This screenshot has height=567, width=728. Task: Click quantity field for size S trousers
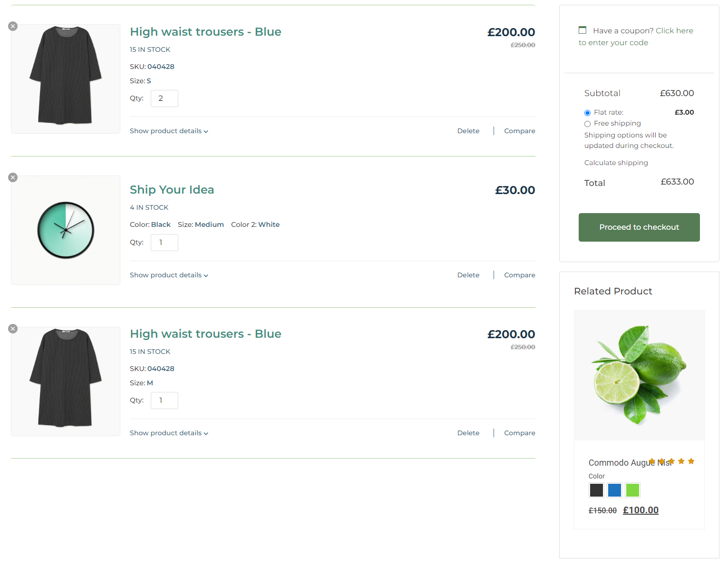[x=164, y=98]
